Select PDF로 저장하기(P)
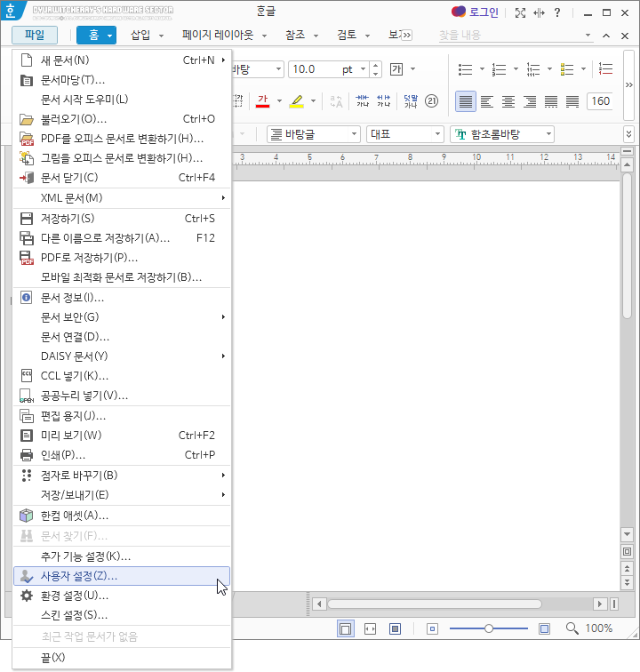 (122, 258)
